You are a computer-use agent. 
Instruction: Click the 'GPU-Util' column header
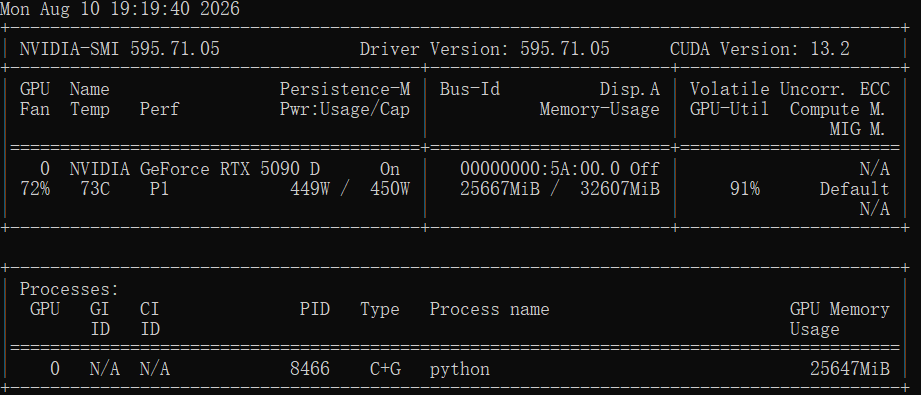pos(729,109)
